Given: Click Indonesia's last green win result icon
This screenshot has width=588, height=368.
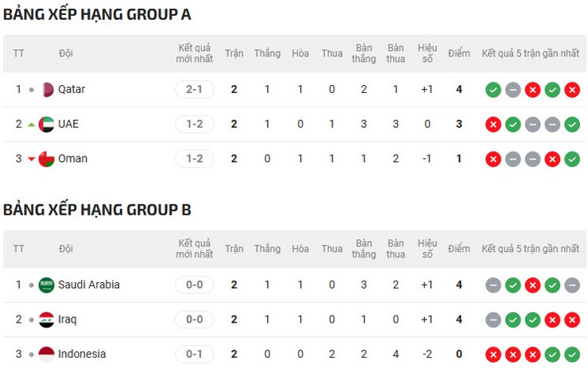Looking at the screenshot, I should tap(572, 354).
